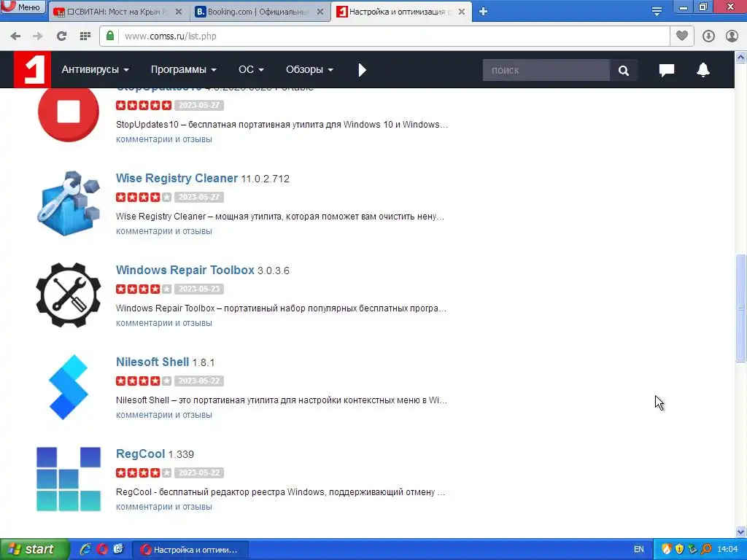Click the Wise Registry Cleaner blue icon
The width and height of the screenshot is (747, 560).
point(69,203)
